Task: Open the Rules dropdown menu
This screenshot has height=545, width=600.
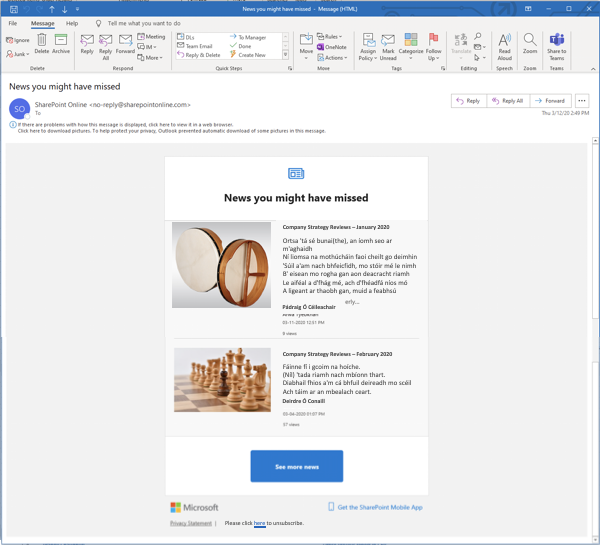Action: click(333, 36)
